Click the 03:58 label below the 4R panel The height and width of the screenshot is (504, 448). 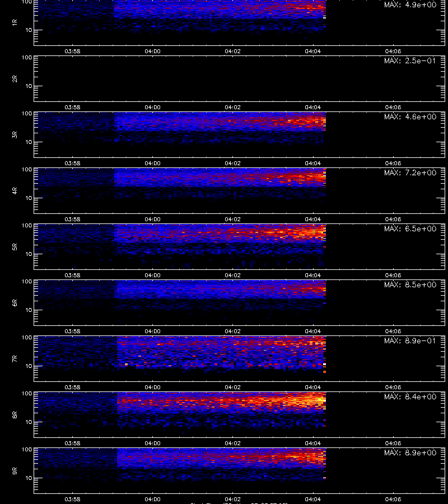coord(72,219)
